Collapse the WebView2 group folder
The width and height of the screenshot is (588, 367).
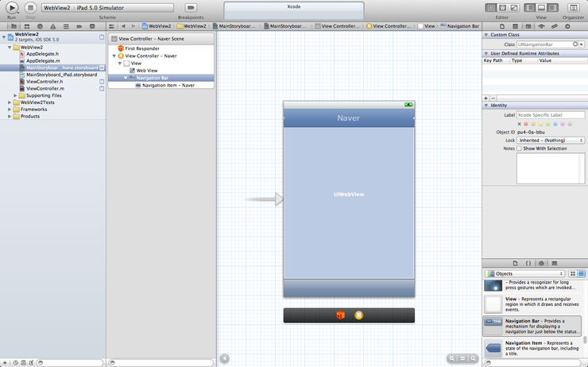click(10, 47)
